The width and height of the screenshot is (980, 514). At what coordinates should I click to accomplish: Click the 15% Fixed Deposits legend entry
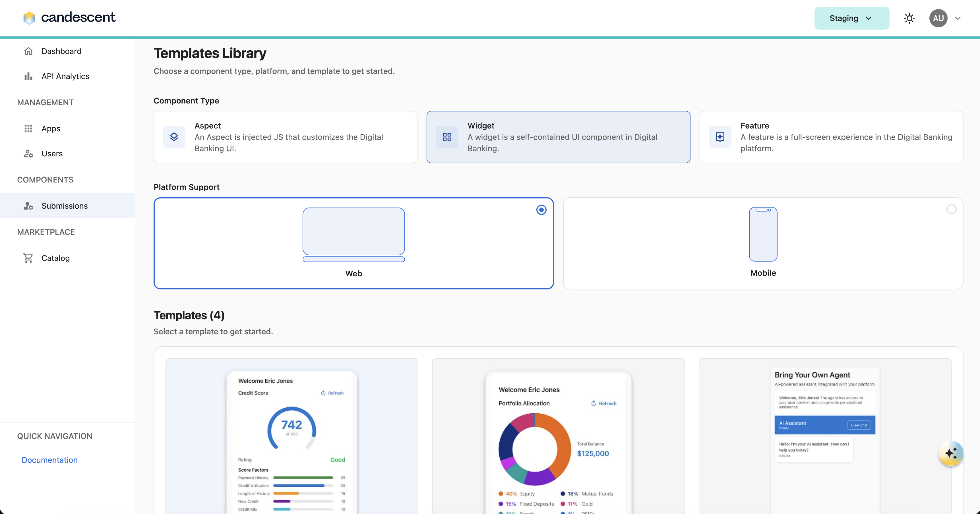click(526, 504)
